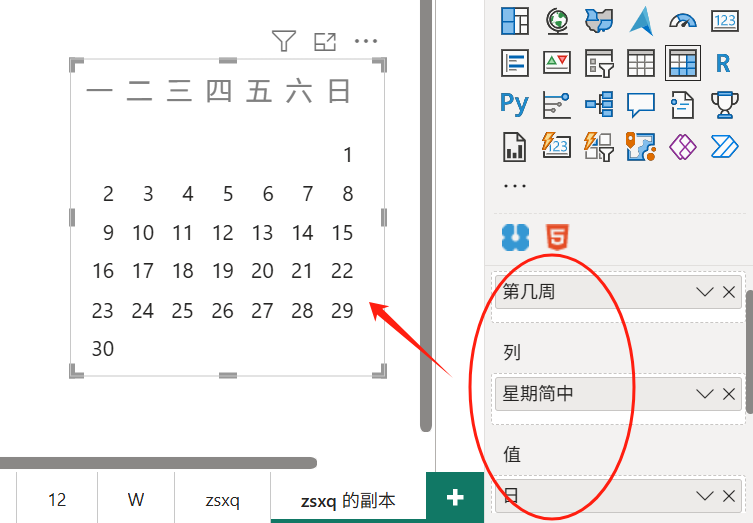Select the Paginated report visual icon
The width and height of the screenshot is (753, 523).
pyautogui.click(x=514, y=146)
